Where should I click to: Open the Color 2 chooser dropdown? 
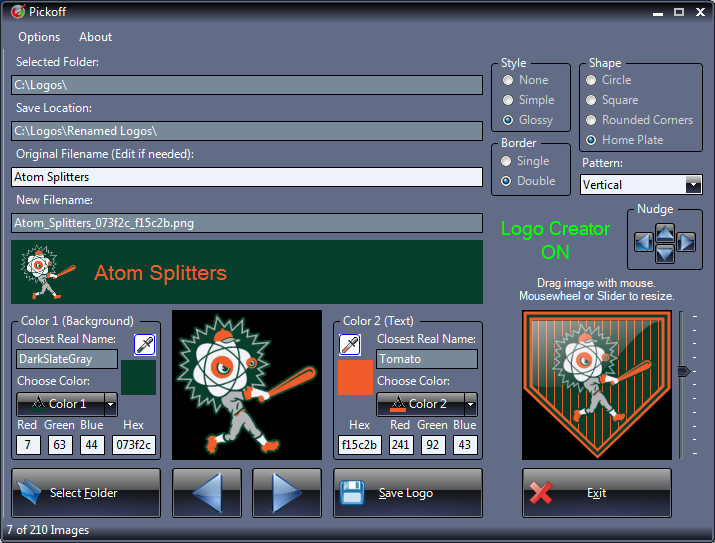(470, 404)
